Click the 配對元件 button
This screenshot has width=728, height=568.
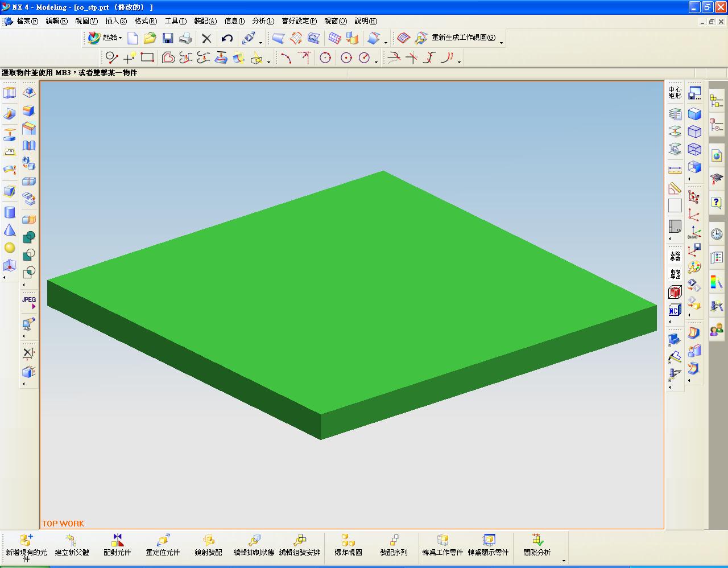click(117, 545)
